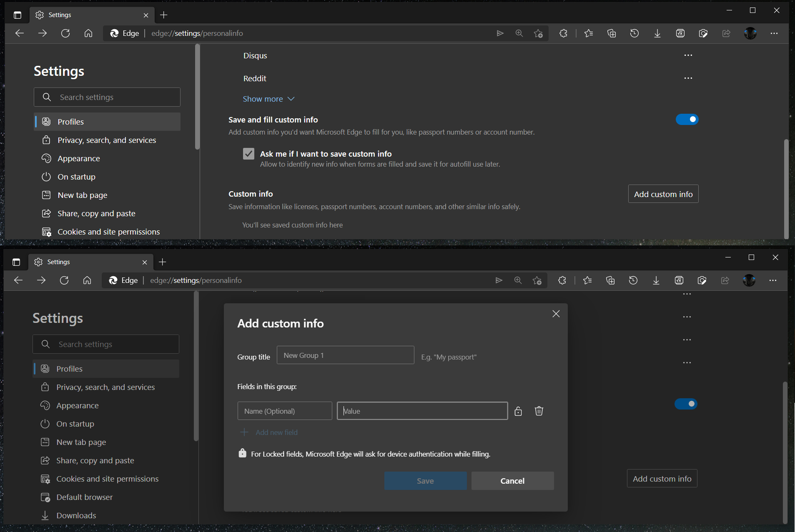Click Cancel in the Add custom info dialog
The height and width of the screenshot is (532, 795).
coord(512,481)
